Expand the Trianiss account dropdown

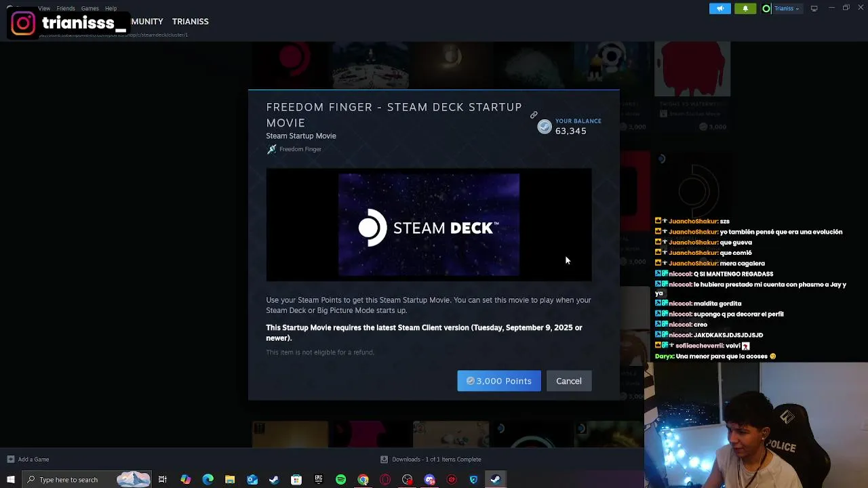(x=787, y=8)
